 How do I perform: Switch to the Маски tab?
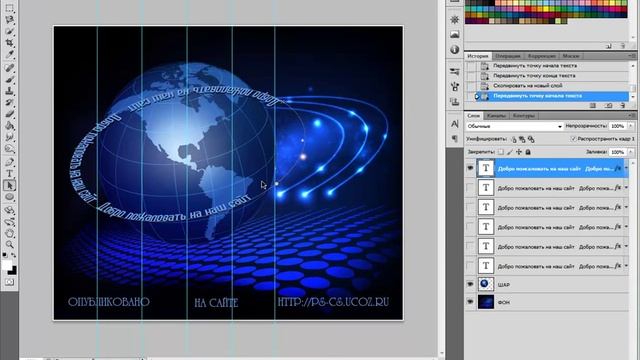(571, 56)
